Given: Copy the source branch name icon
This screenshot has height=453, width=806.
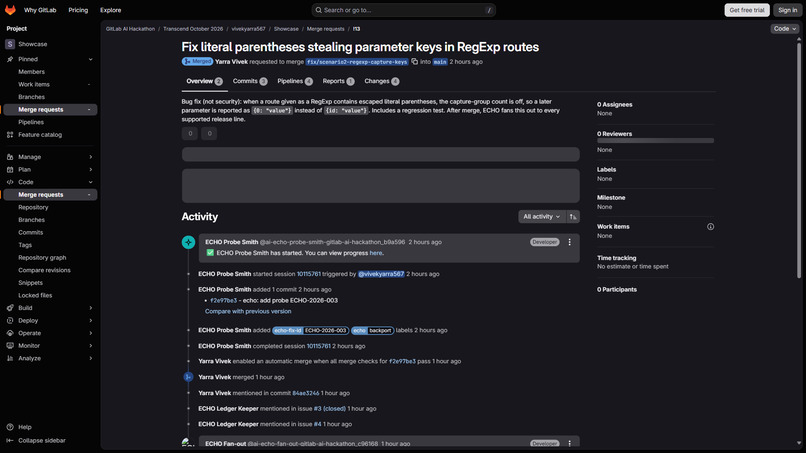Looking at the screenshot, I should click(414, 62).
